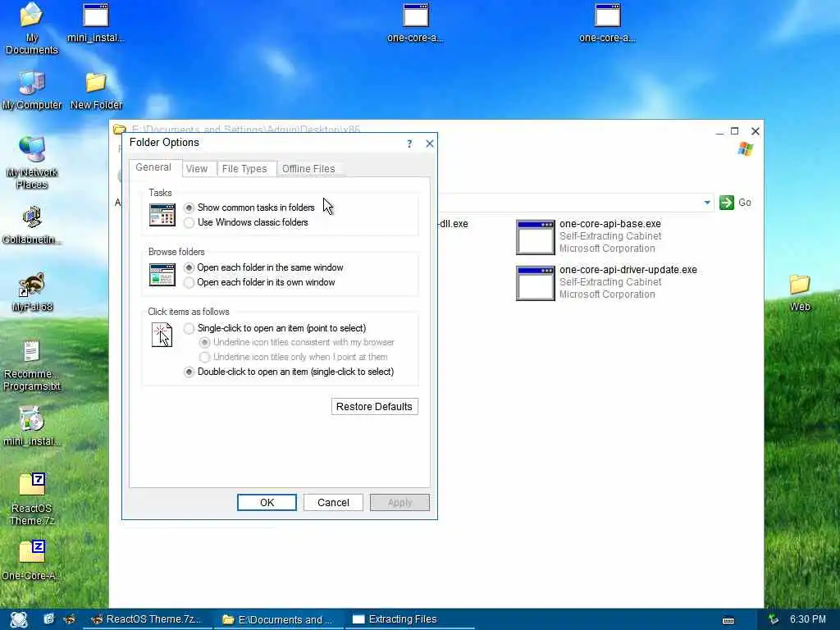840x630 pixels.
Task: Click the first quick launch icon in the taskbar
Action: [x=48, y=619]
